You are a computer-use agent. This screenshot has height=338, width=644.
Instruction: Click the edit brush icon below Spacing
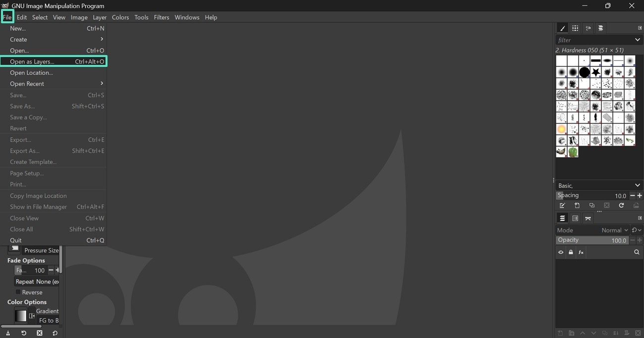(562, 205)
